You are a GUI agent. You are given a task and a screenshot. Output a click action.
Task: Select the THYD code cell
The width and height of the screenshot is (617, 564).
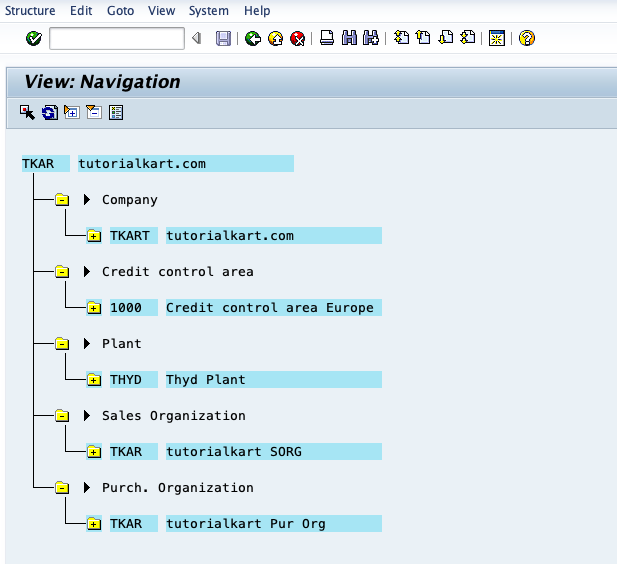(x=134, y=379)
